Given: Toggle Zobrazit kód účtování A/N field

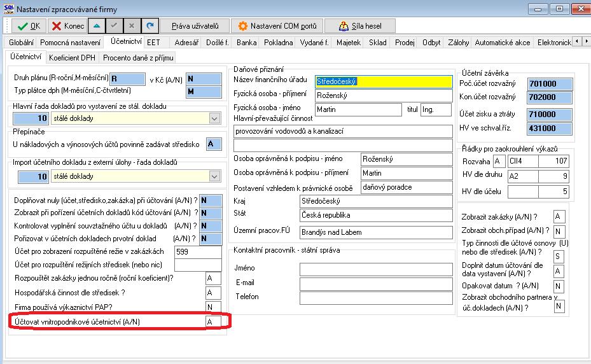Looking at the screenshot, I should tap(211, 213).
